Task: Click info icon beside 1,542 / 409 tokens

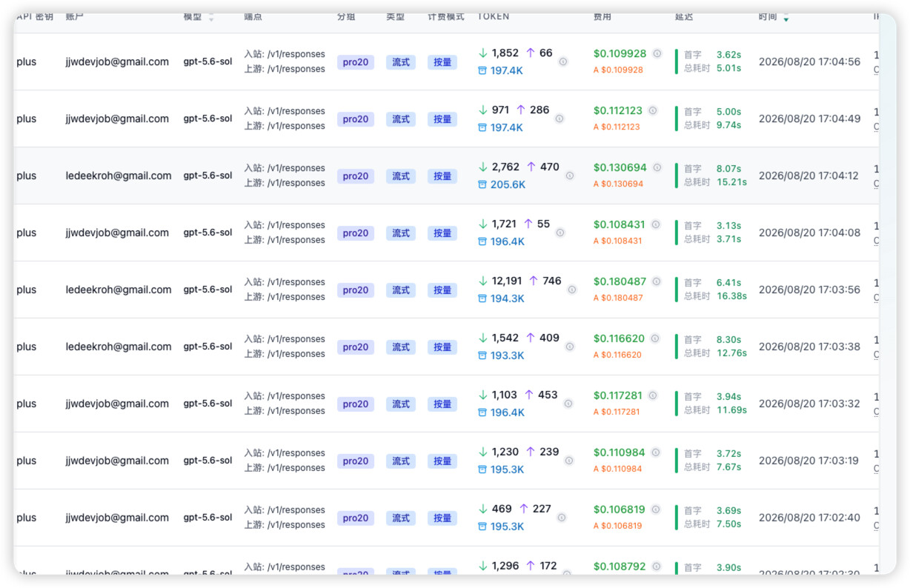Action: click(570, 347)
